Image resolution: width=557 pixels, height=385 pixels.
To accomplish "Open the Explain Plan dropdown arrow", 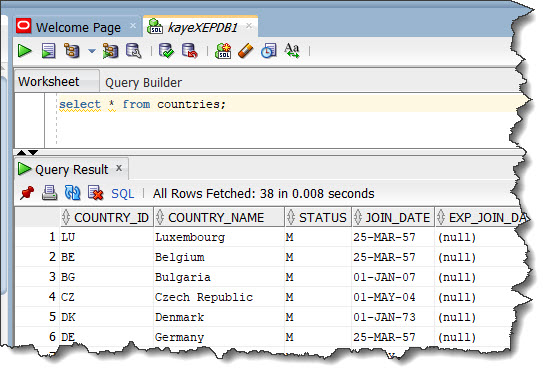I will click(92, 51).
